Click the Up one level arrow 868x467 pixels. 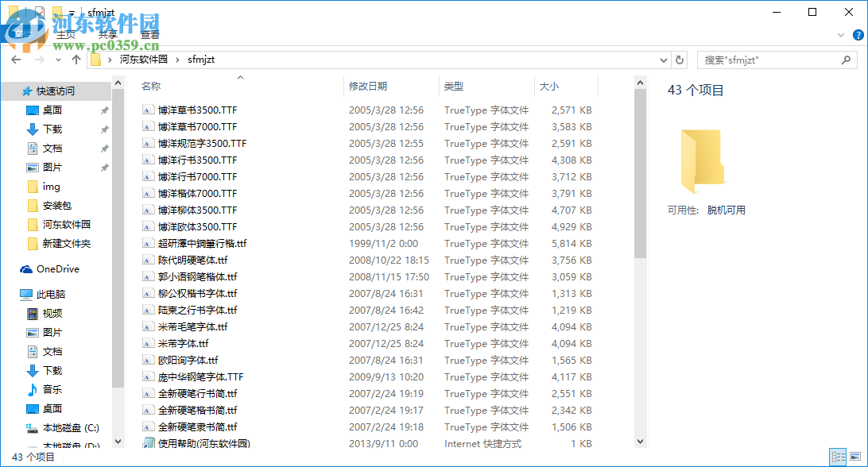click(x=76, y=60)
